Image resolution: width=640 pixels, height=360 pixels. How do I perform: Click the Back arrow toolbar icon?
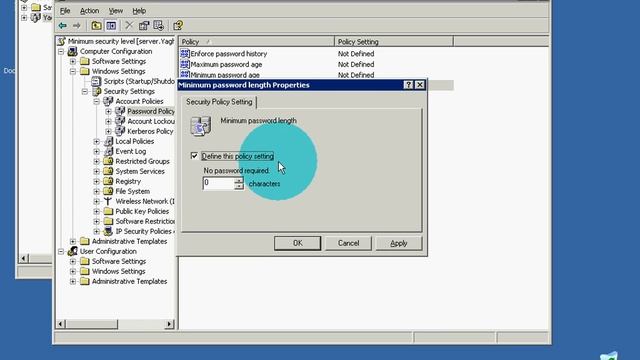pyautogui.click(x=62, y=26)
